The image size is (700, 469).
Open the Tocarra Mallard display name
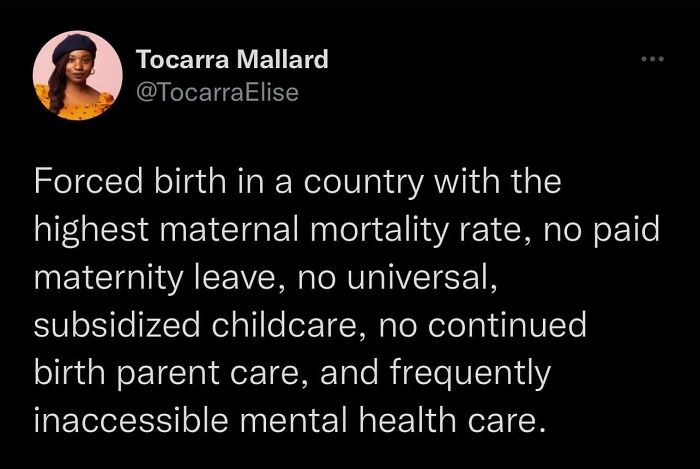[231, 60]
